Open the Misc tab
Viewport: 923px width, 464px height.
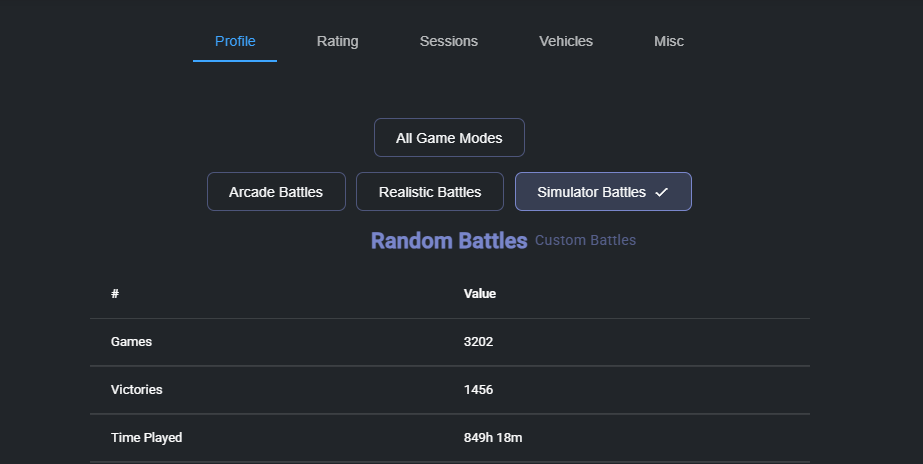tap(668, 41)
